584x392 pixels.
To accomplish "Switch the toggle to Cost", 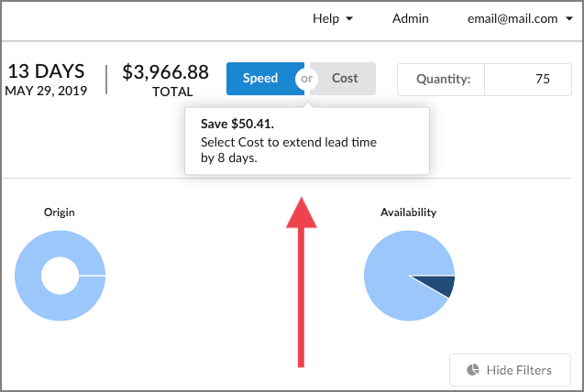I will (346, 79).
